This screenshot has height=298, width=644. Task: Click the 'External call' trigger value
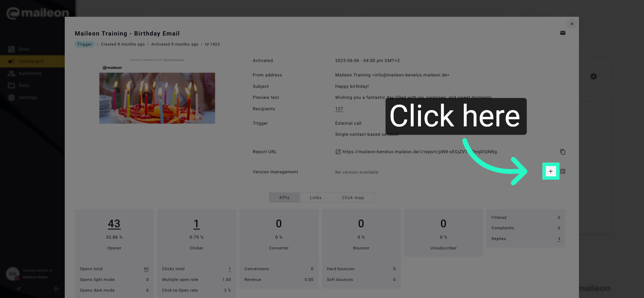pyautogui.click(x=348, y=123)
